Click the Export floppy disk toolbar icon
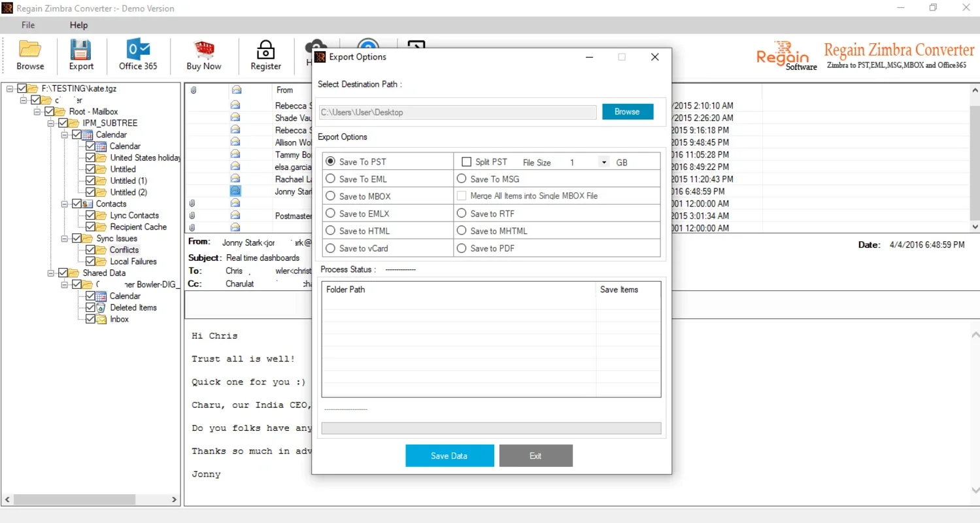 (81, 50)
